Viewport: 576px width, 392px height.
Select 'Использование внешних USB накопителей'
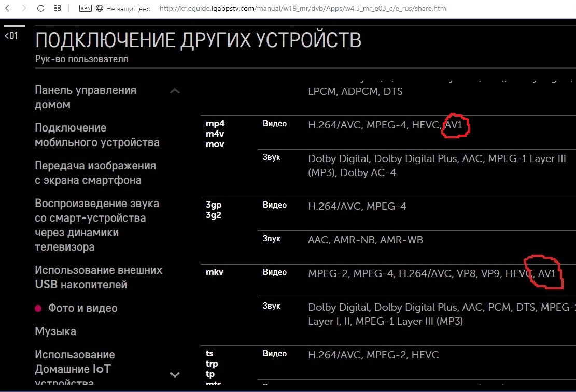point(99,278)
